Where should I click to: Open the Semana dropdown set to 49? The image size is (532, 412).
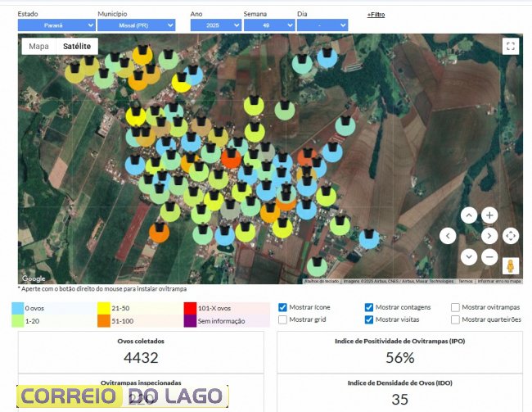[x=268, y=25]
